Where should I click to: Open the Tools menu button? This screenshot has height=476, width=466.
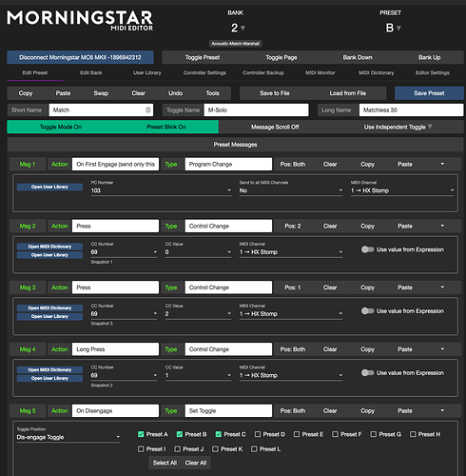pos(212,93)
